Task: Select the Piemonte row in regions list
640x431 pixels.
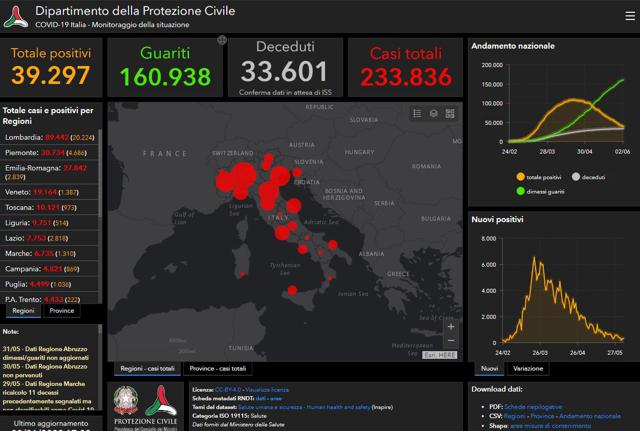Action: tap(49, 153)
